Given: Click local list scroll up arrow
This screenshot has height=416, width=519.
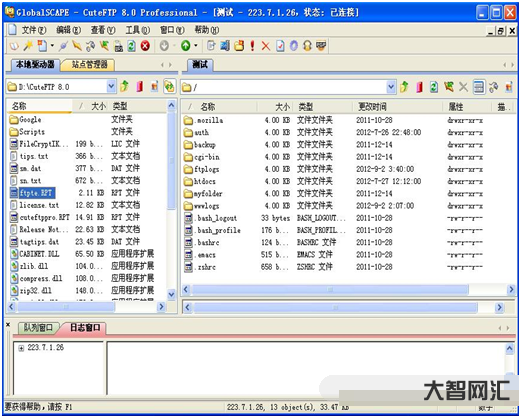Looking at the screenshot, I should click(171, 106).
